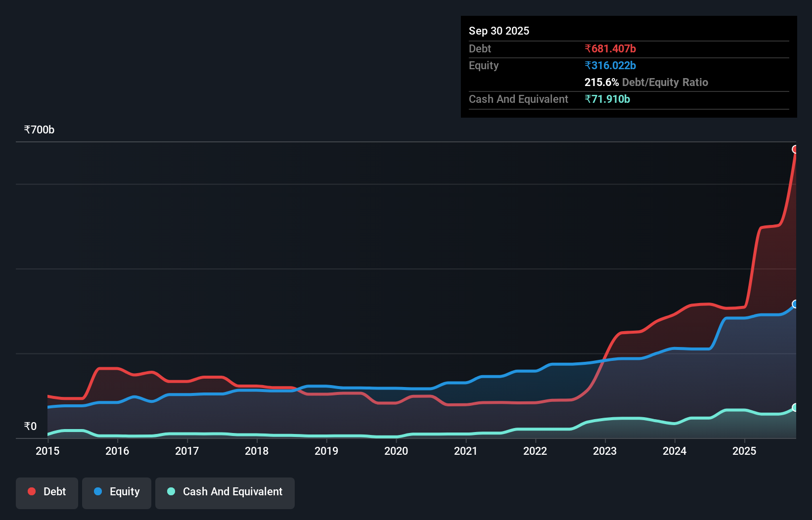Image resolution: width=812 pixels, height=520 pixels.
Task: Click the 215.6% Debt/Equity Ratio text
Action: pyautogui.click(x=646, y=82)
